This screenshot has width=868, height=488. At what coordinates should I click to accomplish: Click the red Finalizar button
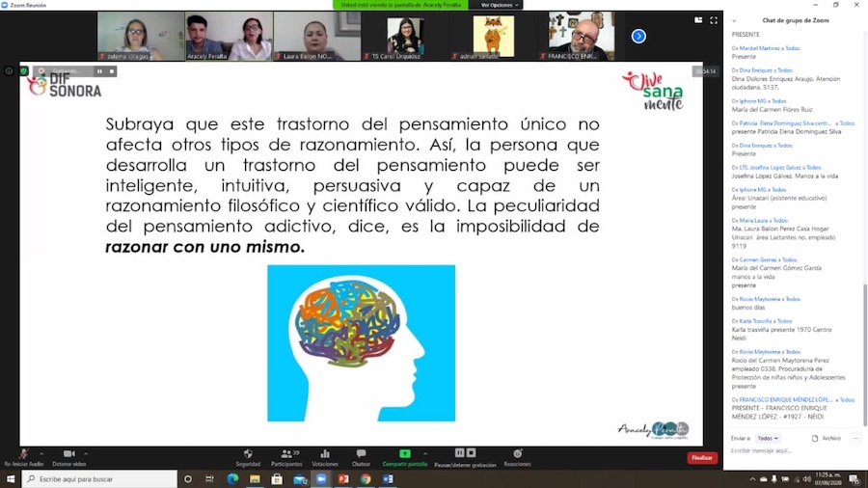pos(701,458)
